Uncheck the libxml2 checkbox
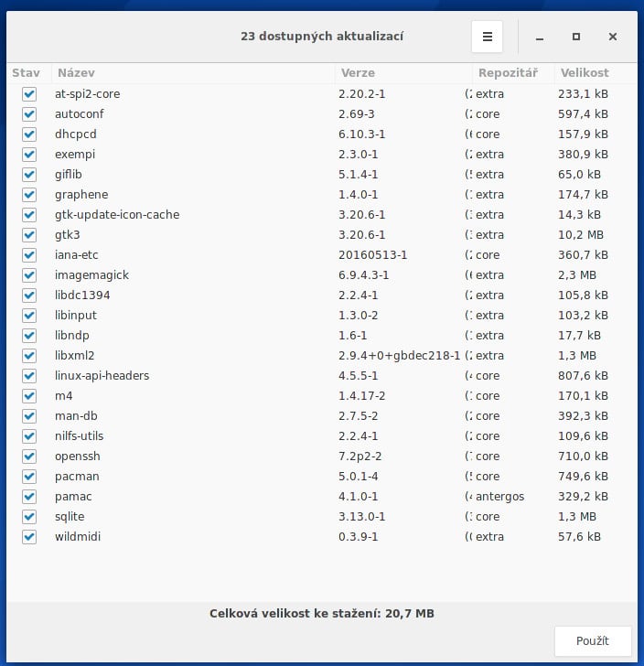Image resolution: width=644 pixels, height=666 pixels. [29, 356]
